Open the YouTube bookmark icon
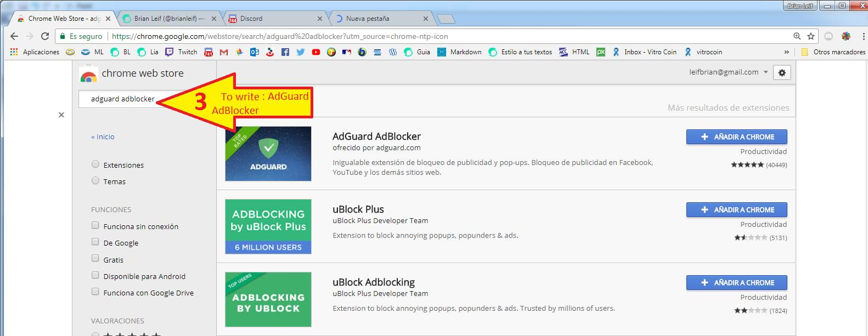 point(316,52)
